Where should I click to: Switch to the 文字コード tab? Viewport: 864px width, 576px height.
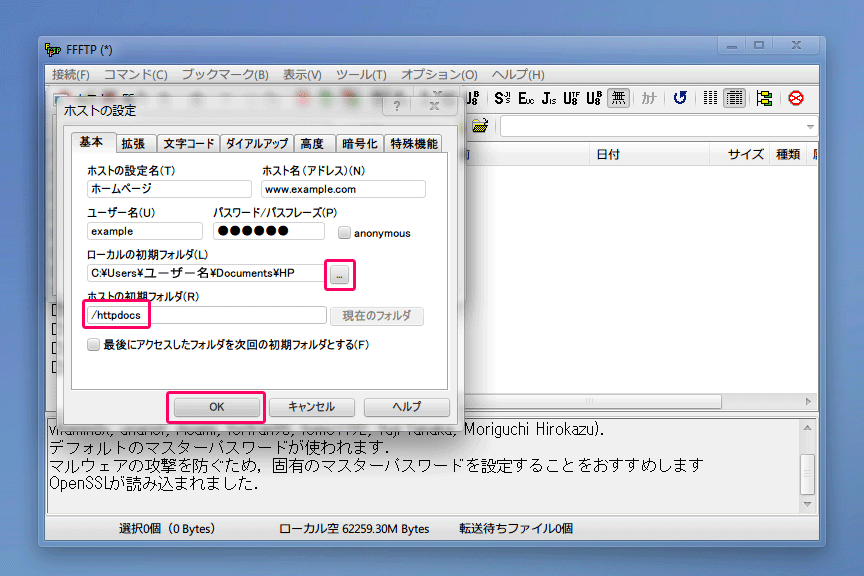click(x=189, y=143)
